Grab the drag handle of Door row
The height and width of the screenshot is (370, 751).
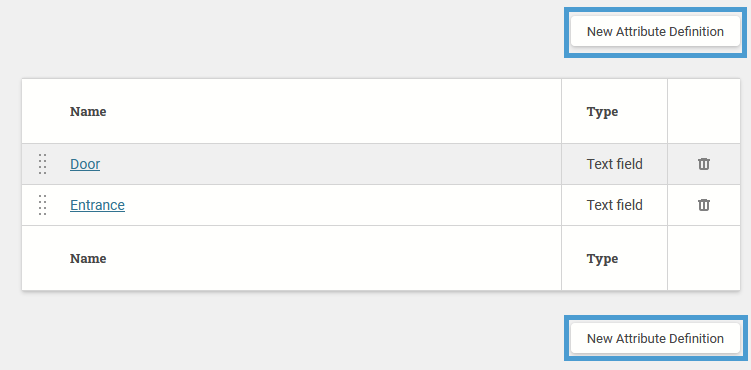click(x=42, y=164)
